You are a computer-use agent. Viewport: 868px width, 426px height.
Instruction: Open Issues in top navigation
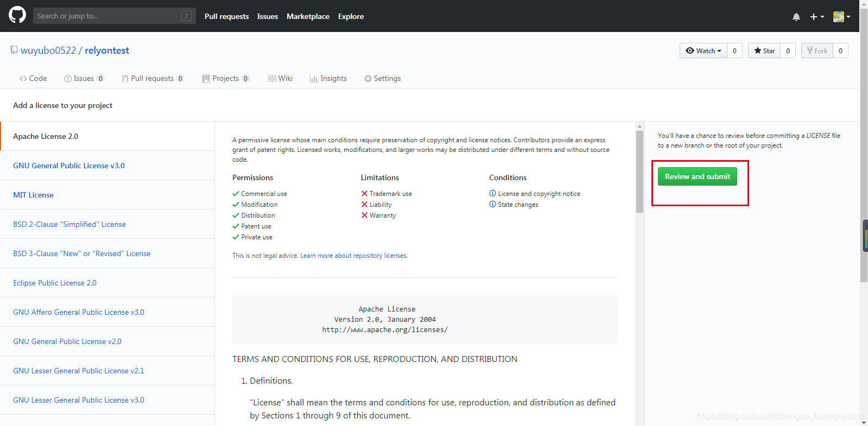[x=268, y=16]
